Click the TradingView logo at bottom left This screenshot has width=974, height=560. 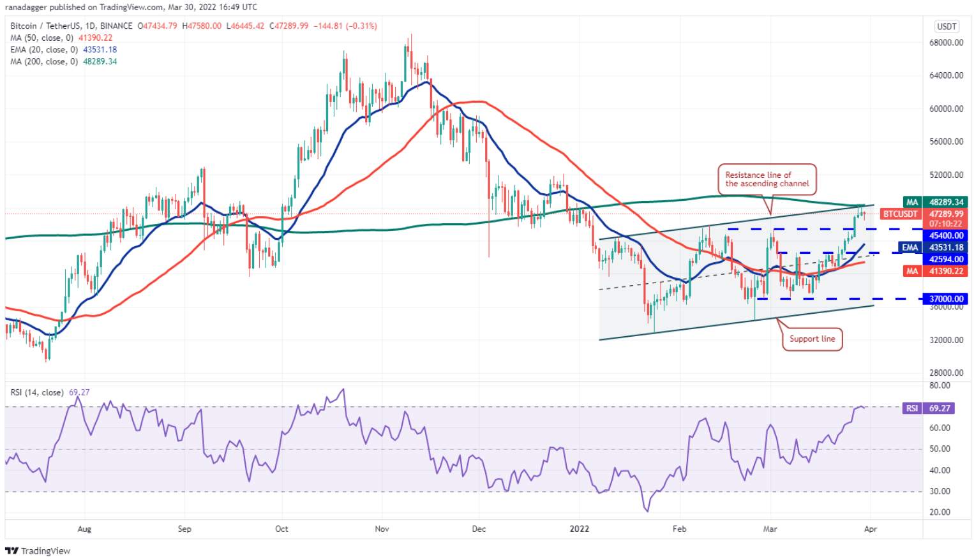(x=38, y=550)
